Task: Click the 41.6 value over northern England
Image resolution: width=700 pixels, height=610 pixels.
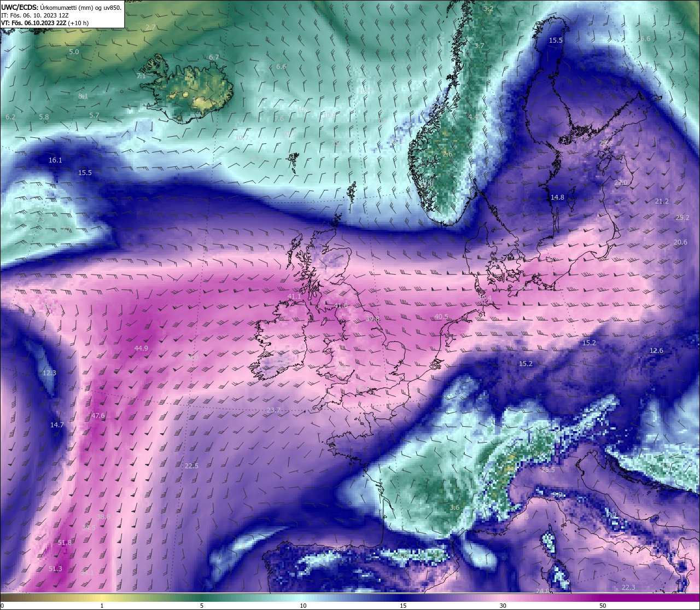Action: point(341,306)
